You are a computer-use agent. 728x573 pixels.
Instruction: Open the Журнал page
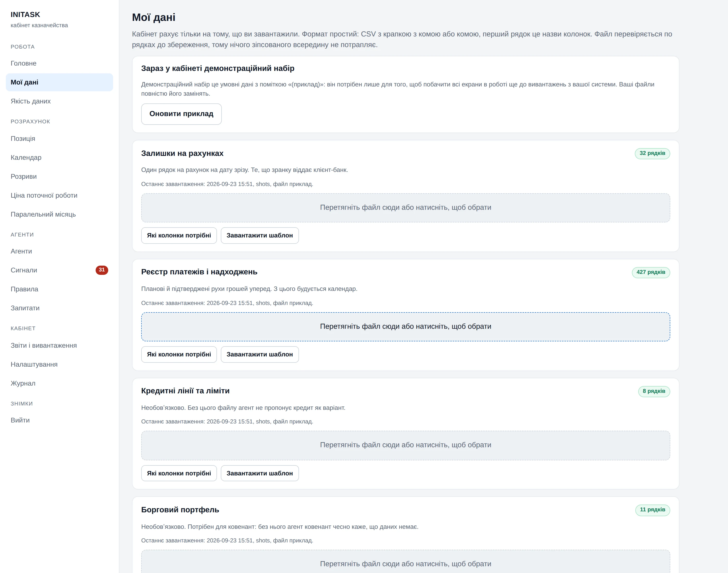[x=59, y=383]
